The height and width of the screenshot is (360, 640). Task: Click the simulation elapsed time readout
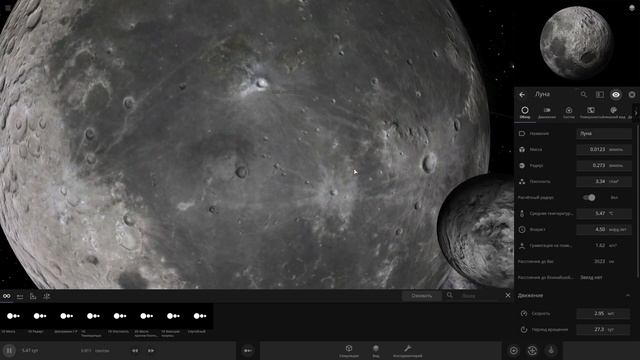[30, 350]
